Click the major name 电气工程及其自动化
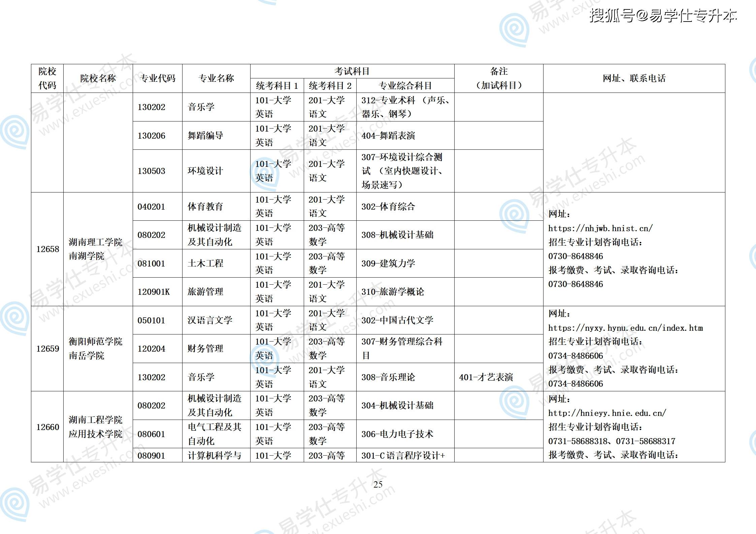This screenshot has width=756, height=534. point(215,434)
